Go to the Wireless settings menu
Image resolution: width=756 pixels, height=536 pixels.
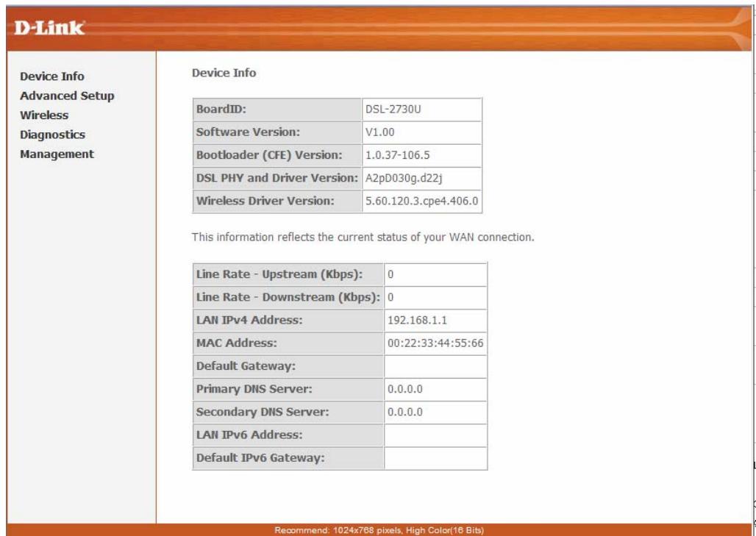[x=44, y=115]
